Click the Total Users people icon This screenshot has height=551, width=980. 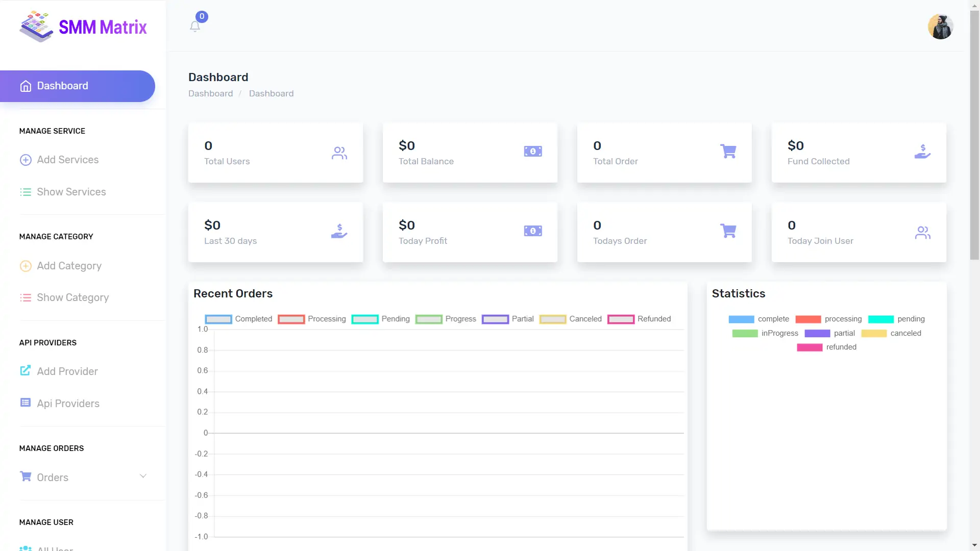[339, 153]
